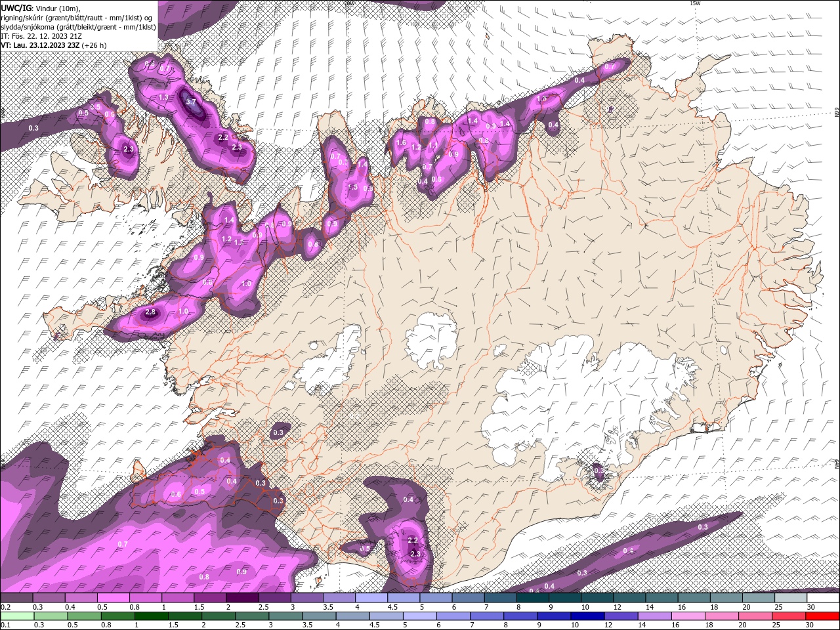Click the 2.8 precipitation value label
840x630 pixels.
(150, 312)
